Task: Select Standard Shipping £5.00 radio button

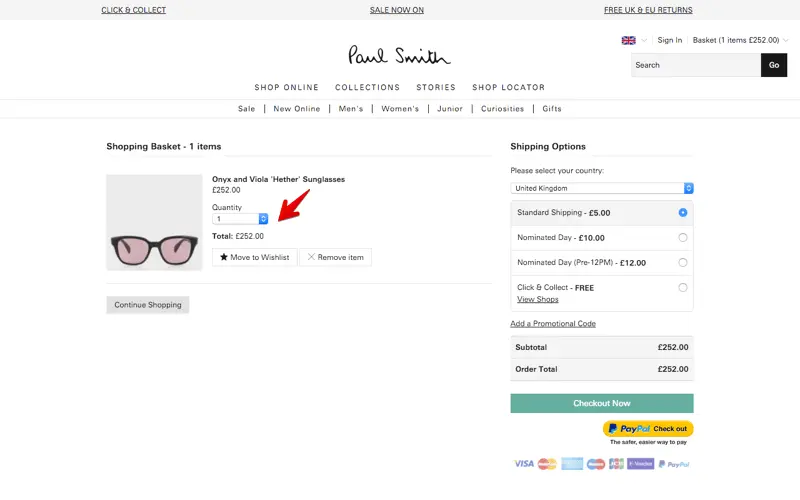Action: pyautogui.click(x=683, y=212)
